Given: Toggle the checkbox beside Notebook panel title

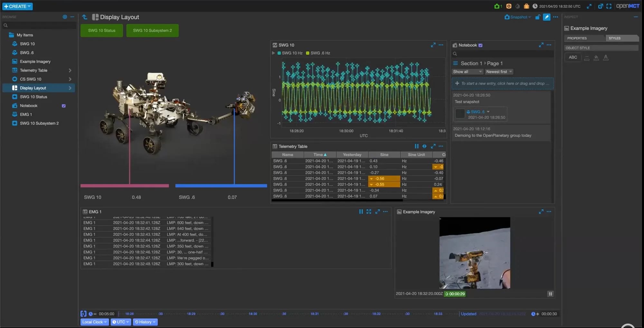Looking at the screenshot, I should [x=480, y=45].
